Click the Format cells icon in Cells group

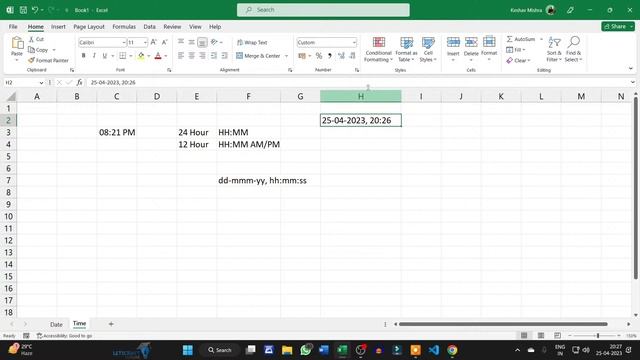click(489, 42)
